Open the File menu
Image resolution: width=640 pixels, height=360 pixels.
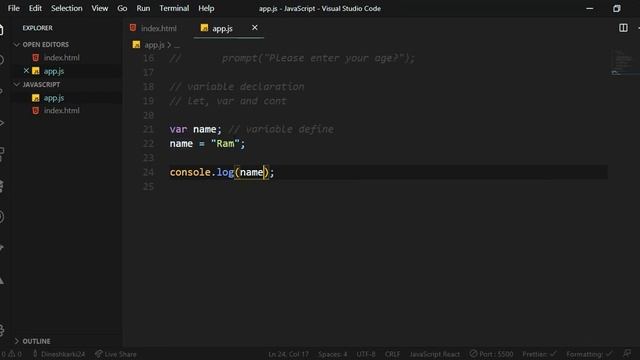[13, 8]
